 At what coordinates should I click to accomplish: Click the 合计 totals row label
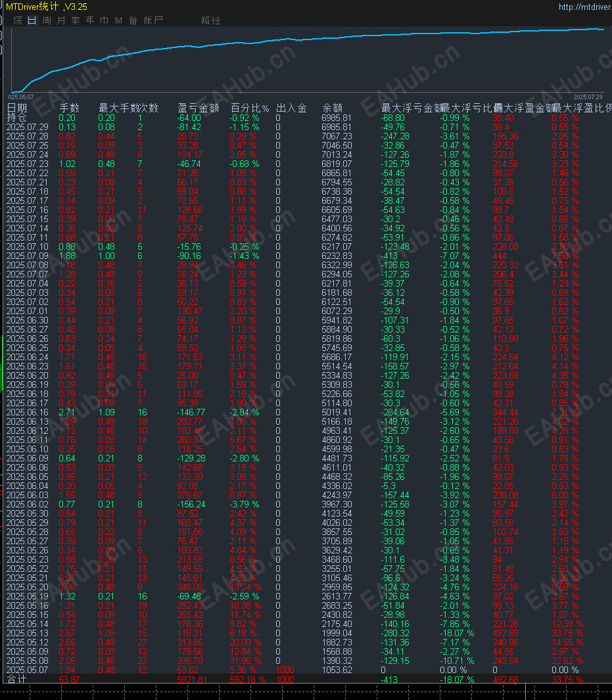tap(17, 680)
